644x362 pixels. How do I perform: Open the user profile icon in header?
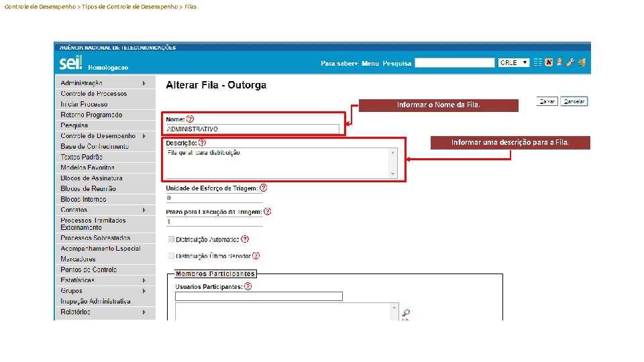tap(559, 62)
